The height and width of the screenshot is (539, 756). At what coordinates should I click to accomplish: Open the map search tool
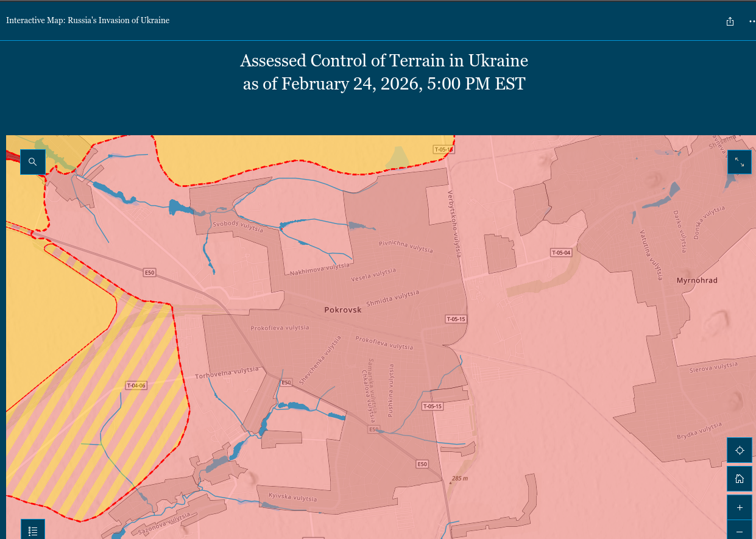tap(33, 162)
